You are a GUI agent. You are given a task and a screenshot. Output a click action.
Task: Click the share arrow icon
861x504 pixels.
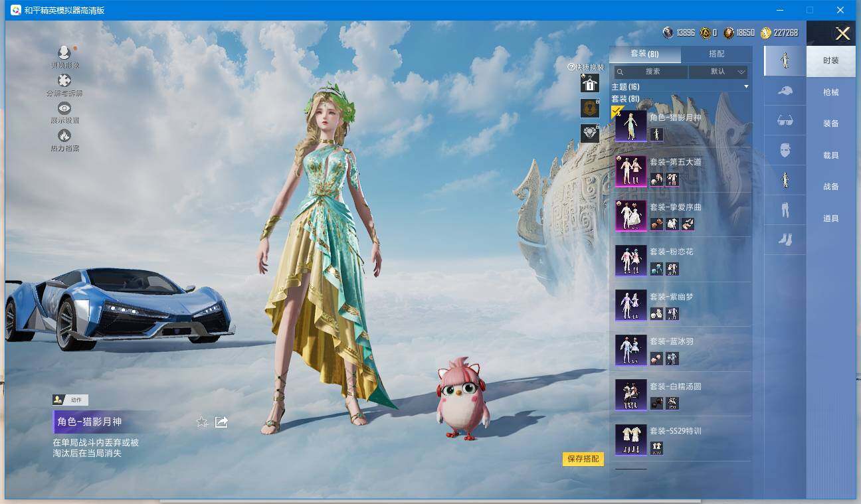[222, 422]
